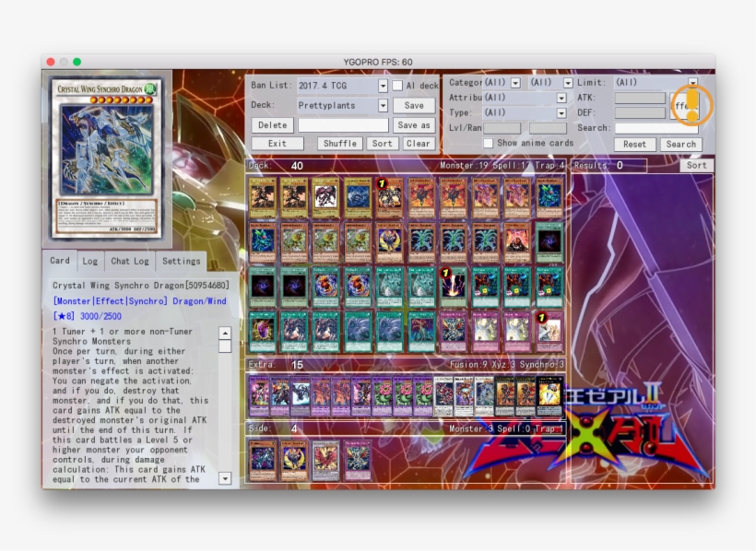Image resolution: width=756 pixels, height=551 pixels.
Task: Choose the crescent moon monster card in the Side deck
Action: 294,460
